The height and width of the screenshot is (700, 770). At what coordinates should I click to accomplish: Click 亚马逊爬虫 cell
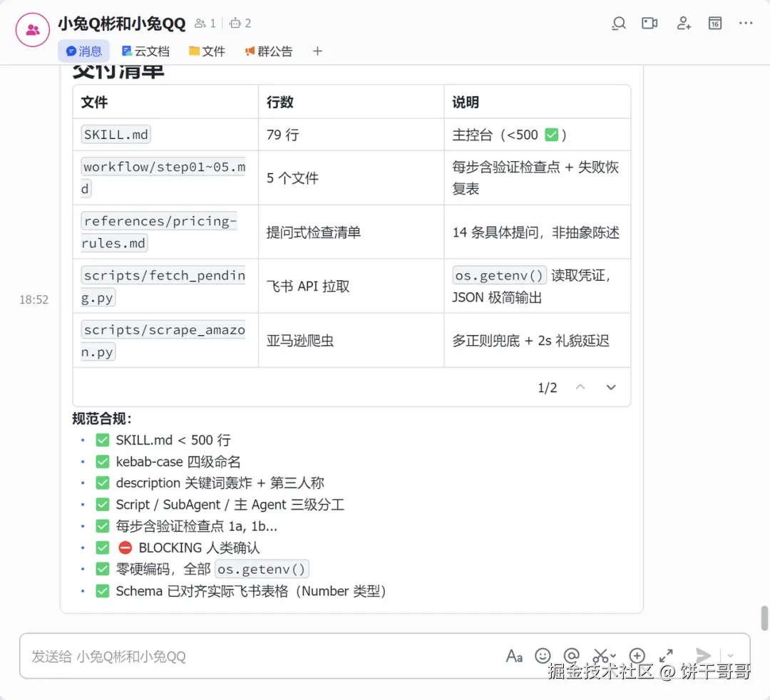[351, 341]
